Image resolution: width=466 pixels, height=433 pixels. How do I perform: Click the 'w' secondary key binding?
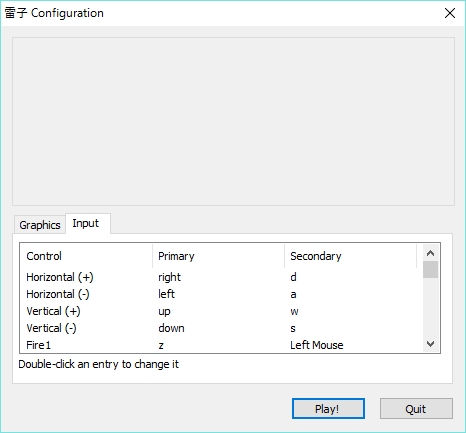pos(294,311)
